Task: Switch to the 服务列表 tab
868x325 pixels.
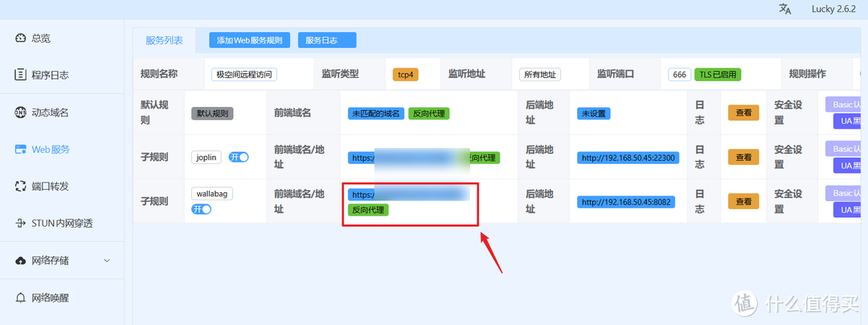Action: [x=165, y=40]
